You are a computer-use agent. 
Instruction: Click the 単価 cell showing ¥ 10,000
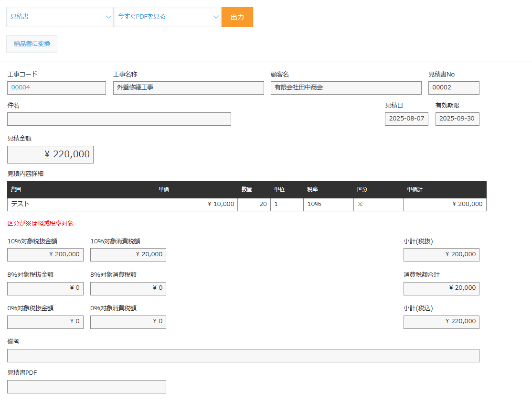196,204
